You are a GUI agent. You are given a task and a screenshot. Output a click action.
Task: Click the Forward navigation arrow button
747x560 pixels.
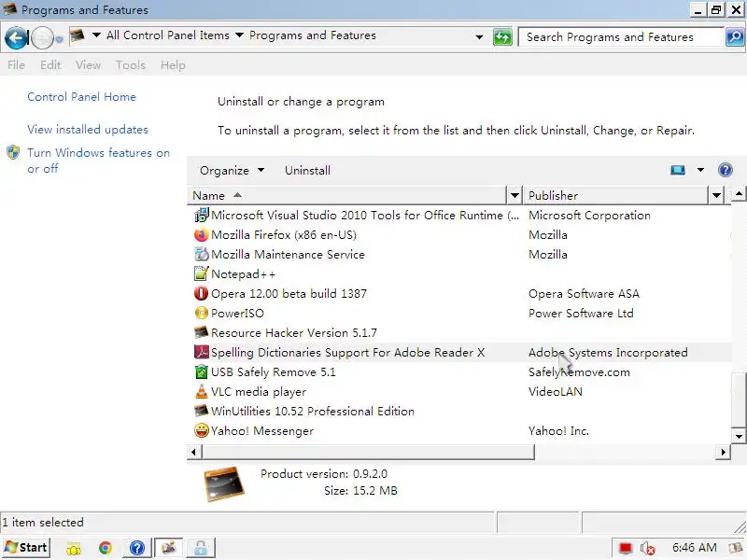(x=42, y=37)
